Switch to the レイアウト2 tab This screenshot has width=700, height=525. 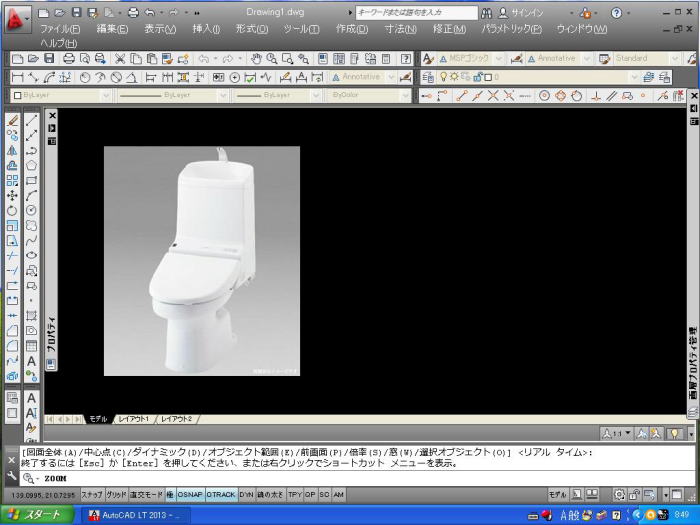176,419
